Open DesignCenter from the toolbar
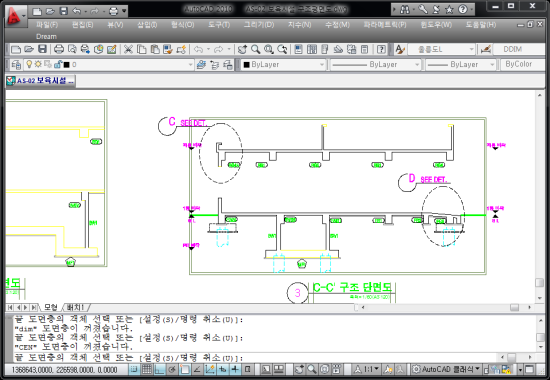The image size is (550, 380). pos(311,49)
